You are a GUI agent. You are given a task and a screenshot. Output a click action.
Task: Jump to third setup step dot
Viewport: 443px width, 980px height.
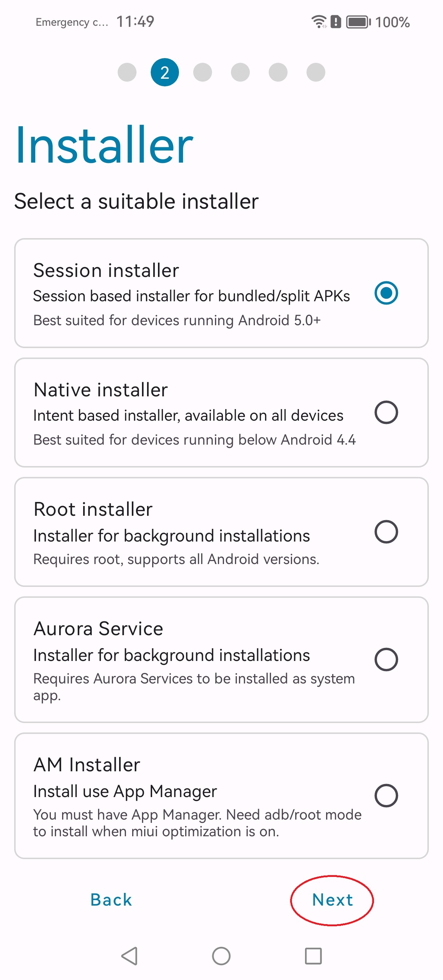tap(203, 72)
